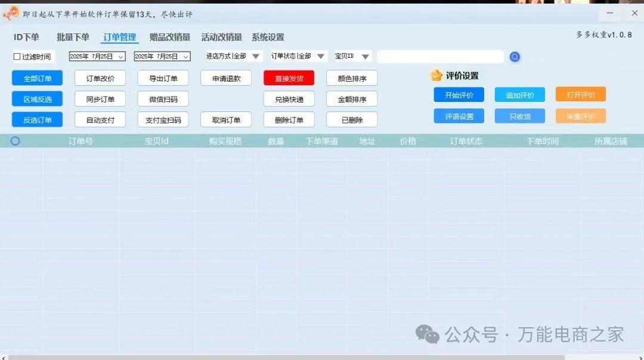This screenshot has width=644, height=360.
Task: Toggle the select-all circle in table header
Action: [16, 141]
